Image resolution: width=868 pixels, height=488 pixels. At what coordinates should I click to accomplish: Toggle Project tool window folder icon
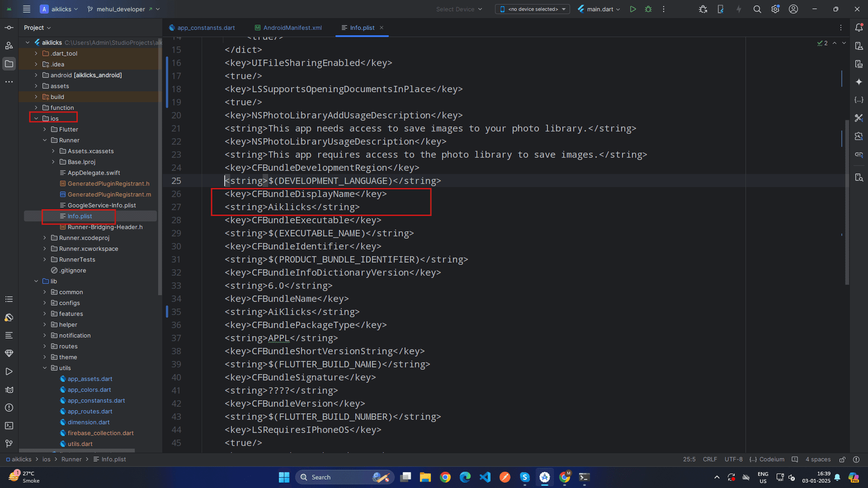[9, 64]
